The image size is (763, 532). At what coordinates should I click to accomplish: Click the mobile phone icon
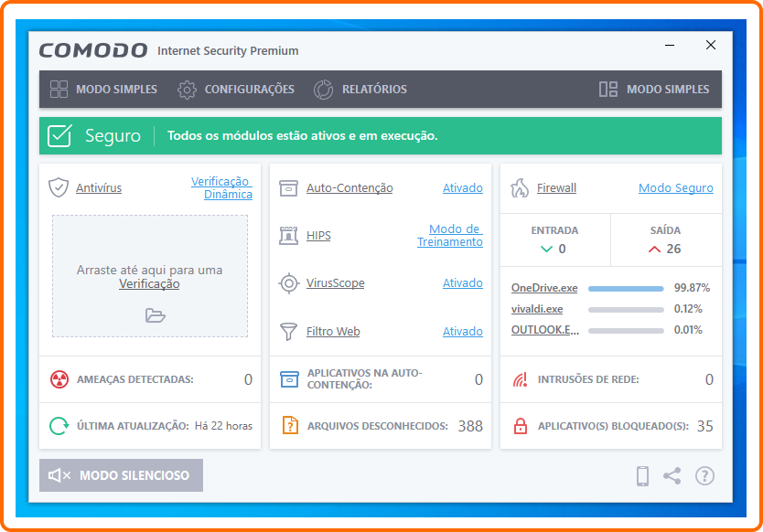tap(643, 475)
